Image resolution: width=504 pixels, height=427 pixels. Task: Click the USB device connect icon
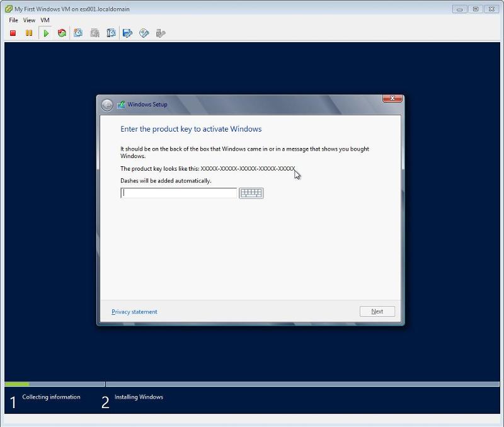coord(161,33)
